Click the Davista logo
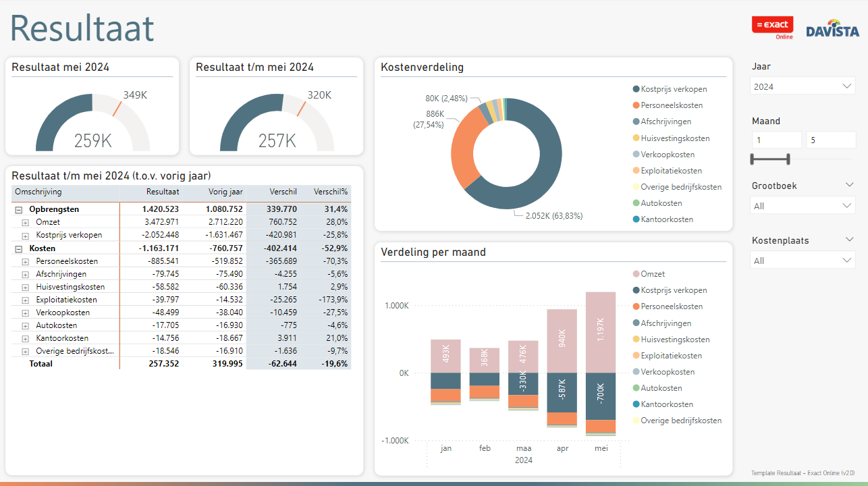868x486 pixels. 832,29
